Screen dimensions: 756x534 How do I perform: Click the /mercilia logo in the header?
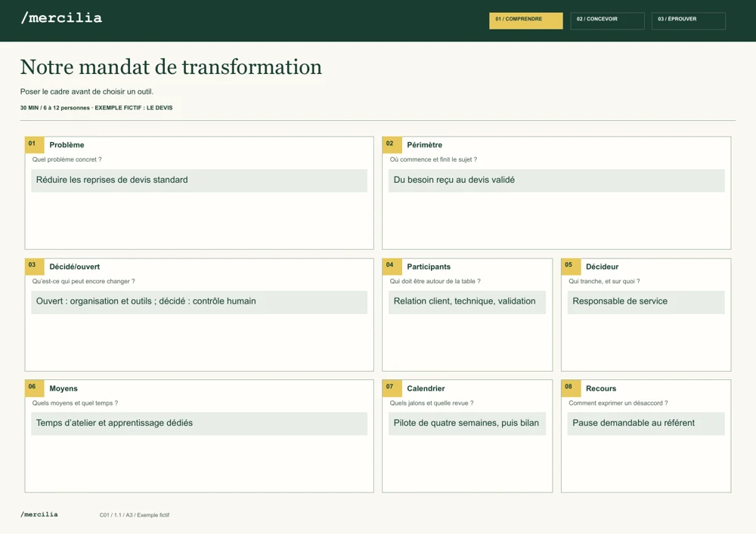tap(61, 18)
